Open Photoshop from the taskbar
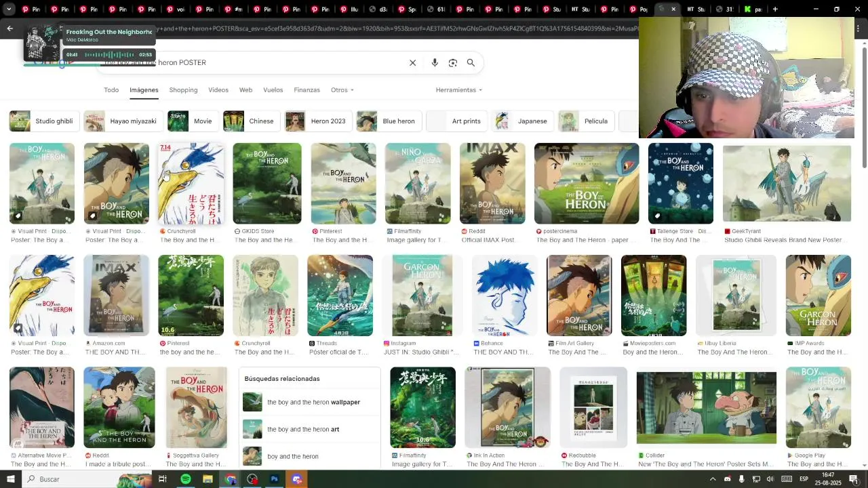 tap(274, 479)
